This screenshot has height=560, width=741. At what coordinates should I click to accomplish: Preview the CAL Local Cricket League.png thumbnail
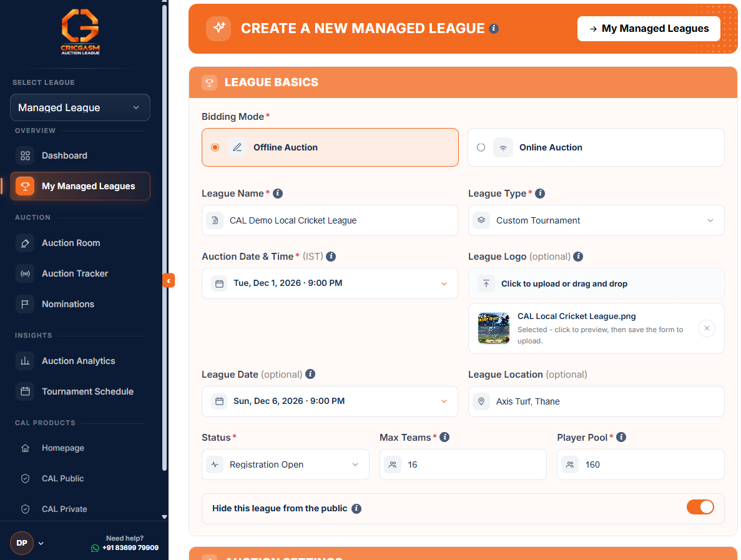(x=494, y=328)
